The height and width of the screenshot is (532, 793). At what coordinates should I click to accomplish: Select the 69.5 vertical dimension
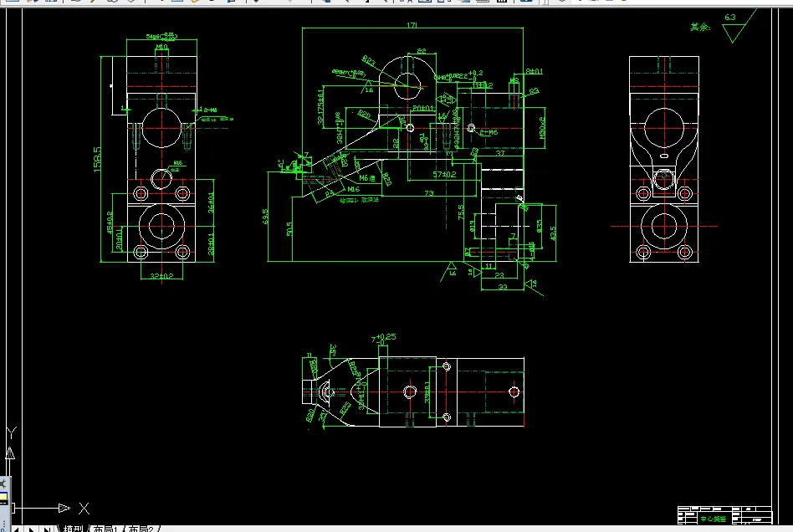(x=265, y=217)
